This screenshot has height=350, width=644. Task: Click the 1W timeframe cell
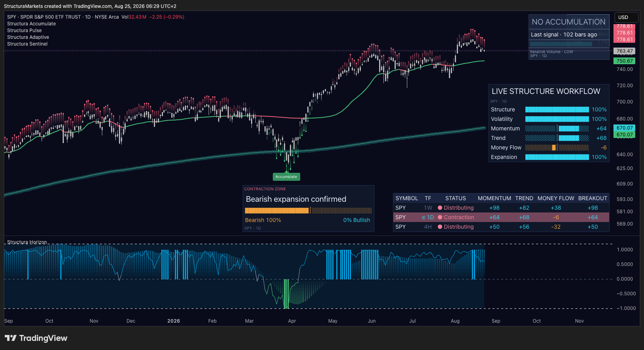428,208
